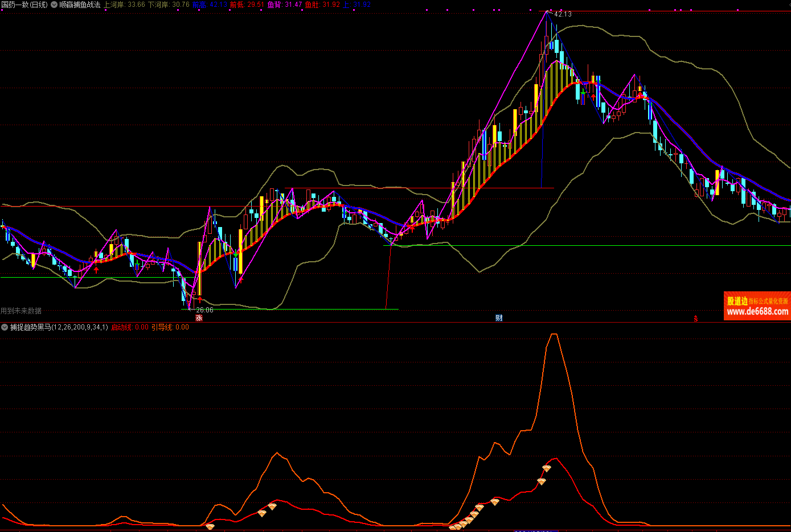Click the 顺赢捕鱼战法 indicator name
791x532 pixels.
tap(80, 5)
